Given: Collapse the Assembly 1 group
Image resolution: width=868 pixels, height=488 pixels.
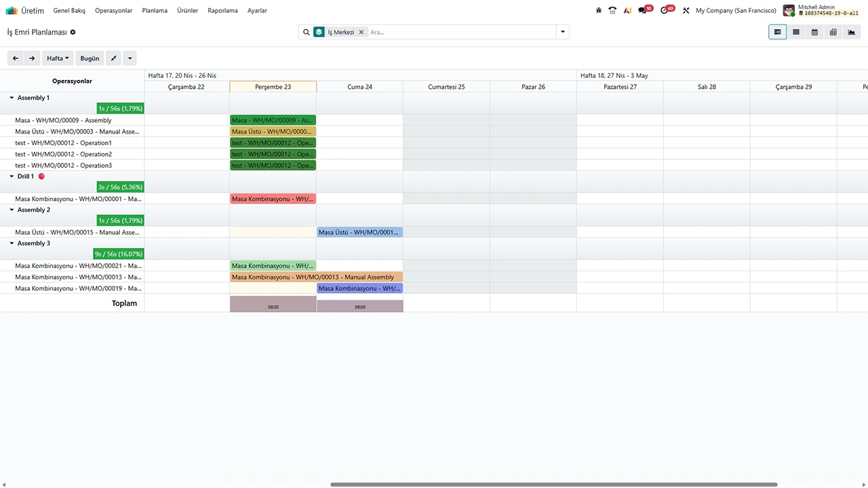Looking at the screenshot, I should (12, 98).
